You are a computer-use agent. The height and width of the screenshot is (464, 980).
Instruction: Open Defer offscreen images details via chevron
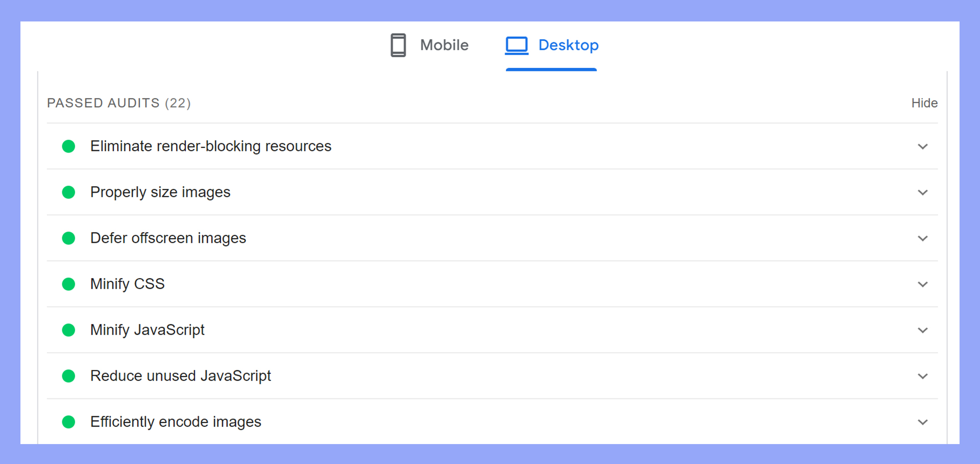922,238
